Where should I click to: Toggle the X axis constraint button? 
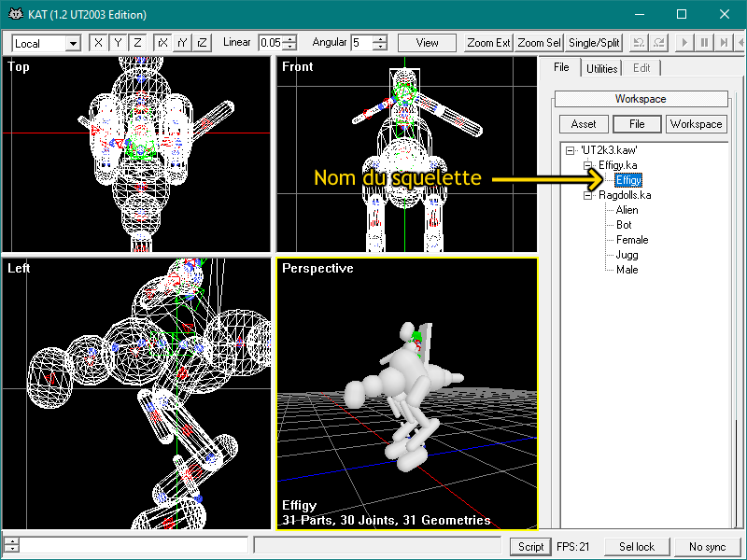point(99,43)
